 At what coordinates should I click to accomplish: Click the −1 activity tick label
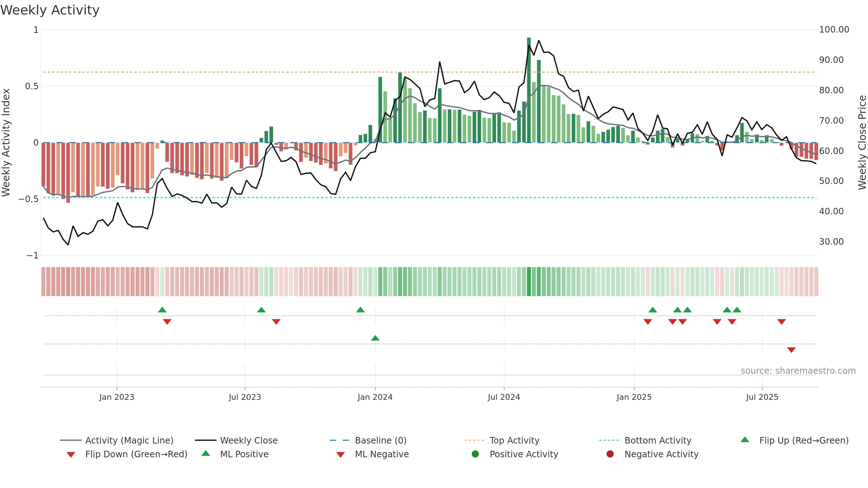(32, 255)
